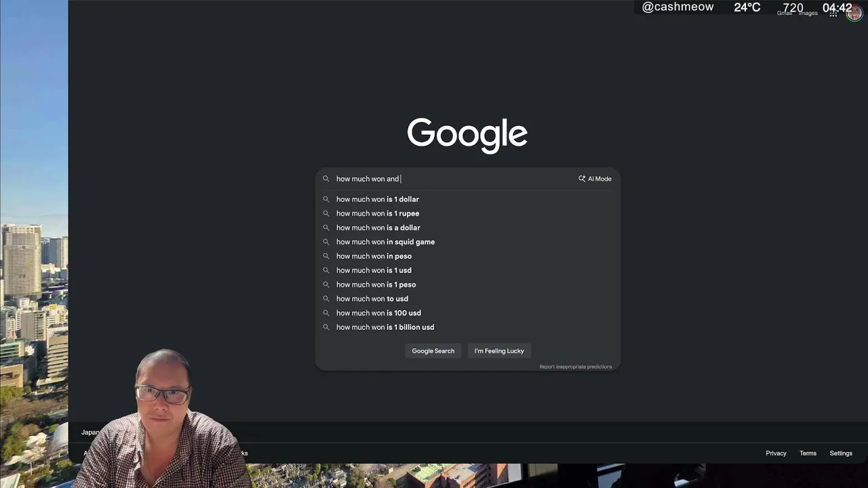The width and height of the screenshot is (868, 488).
Task: Select suggestion 'how much won to usd'
Action: (x=468, y=299)
